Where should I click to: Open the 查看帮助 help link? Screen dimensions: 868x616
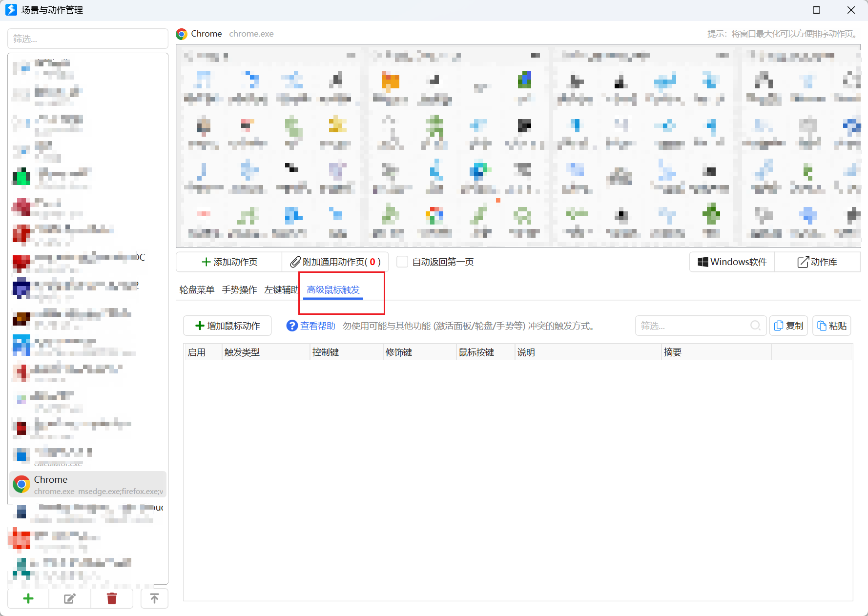click(311, 326)
